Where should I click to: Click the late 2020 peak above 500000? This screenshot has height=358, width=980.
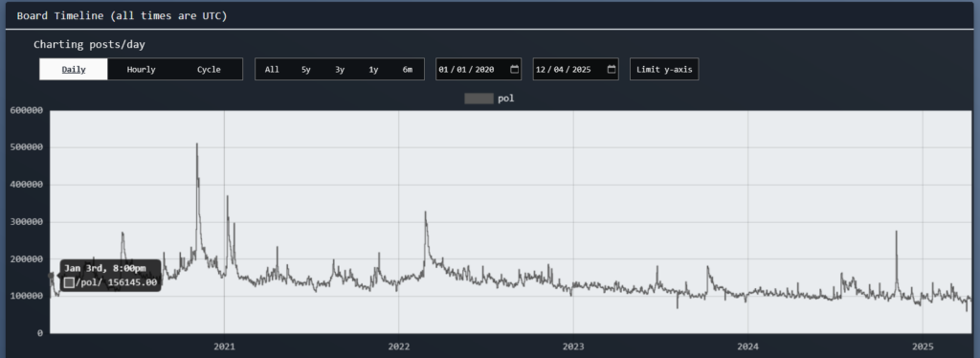click(197, 145)
